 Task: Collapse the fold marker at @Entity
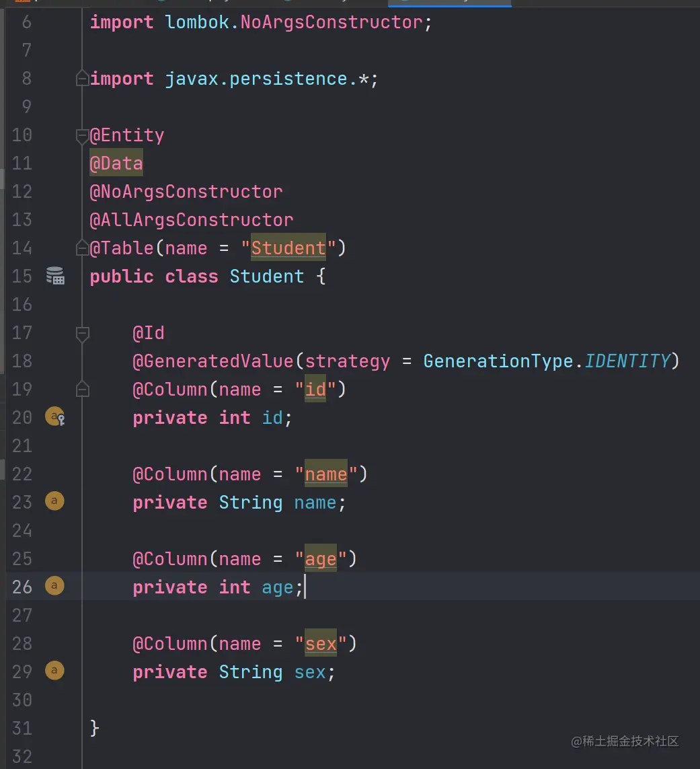click(x=83, y=135)
